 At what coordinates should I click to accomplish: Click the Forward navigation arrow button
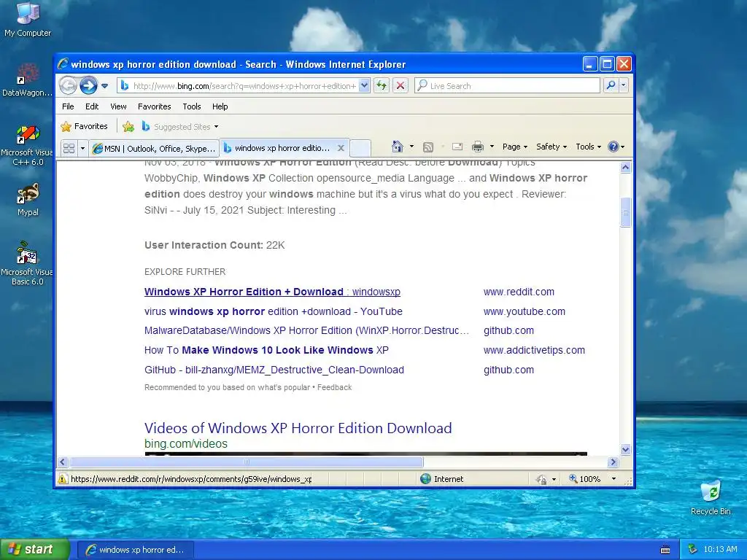[x=88, y=86]
